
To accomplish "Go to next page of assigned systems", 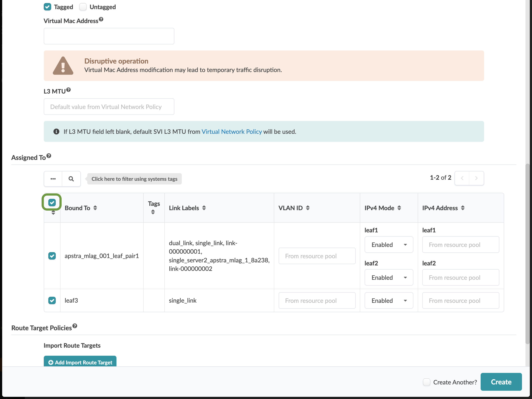I will point(476,178).
